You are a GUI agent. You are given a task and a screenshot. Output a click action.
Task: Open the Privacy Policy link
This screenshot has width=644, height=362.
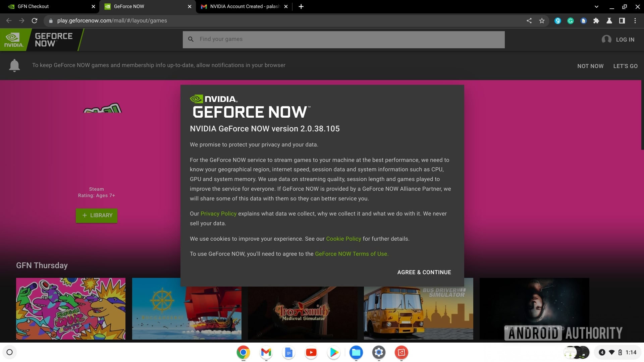point(218,214)
